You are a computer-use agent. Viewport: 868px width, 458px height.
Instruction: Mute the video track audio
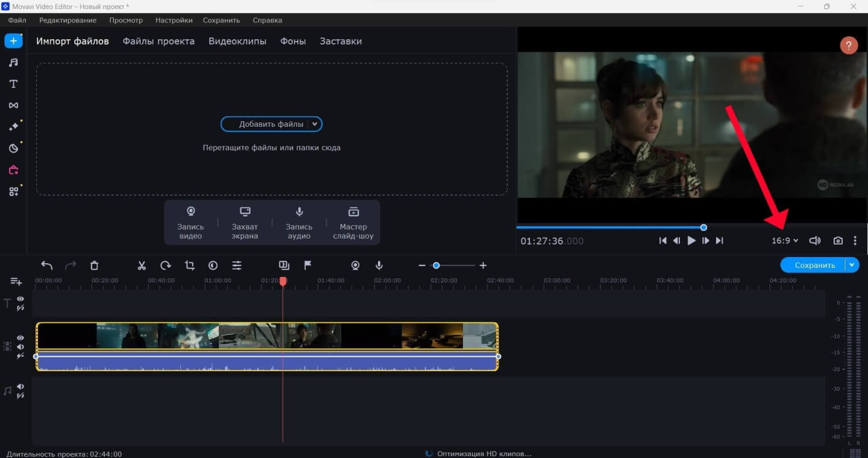coord(20,347)
